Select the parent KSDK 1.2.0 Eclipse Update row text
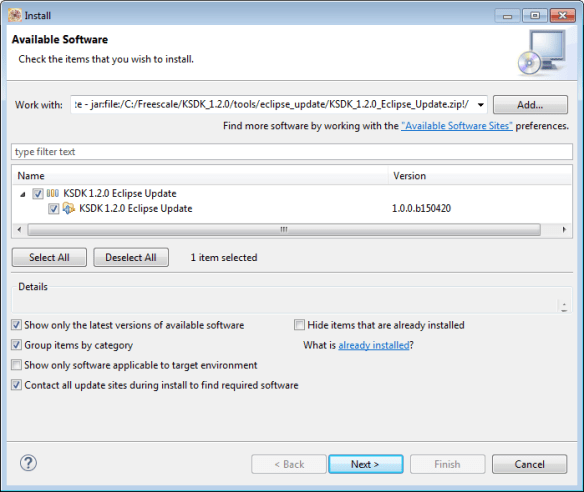 120,193
